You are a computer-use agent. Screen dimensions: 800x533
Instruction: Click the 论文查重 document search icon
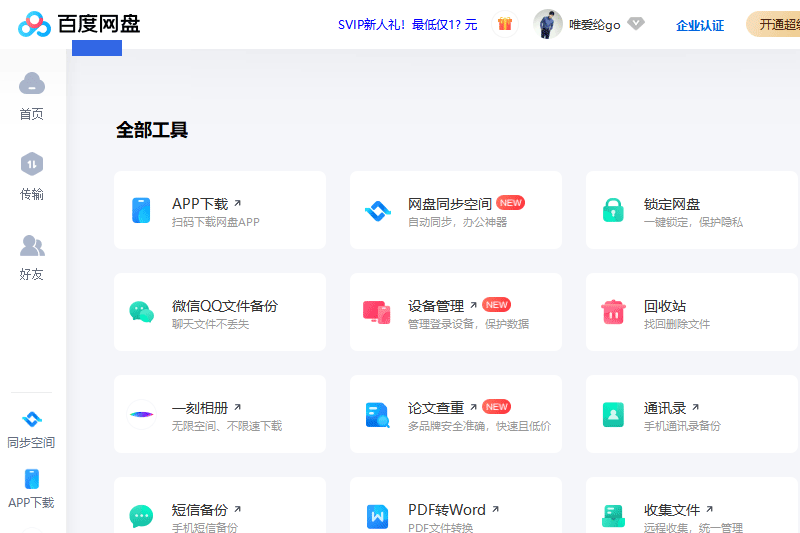point(378,415)
